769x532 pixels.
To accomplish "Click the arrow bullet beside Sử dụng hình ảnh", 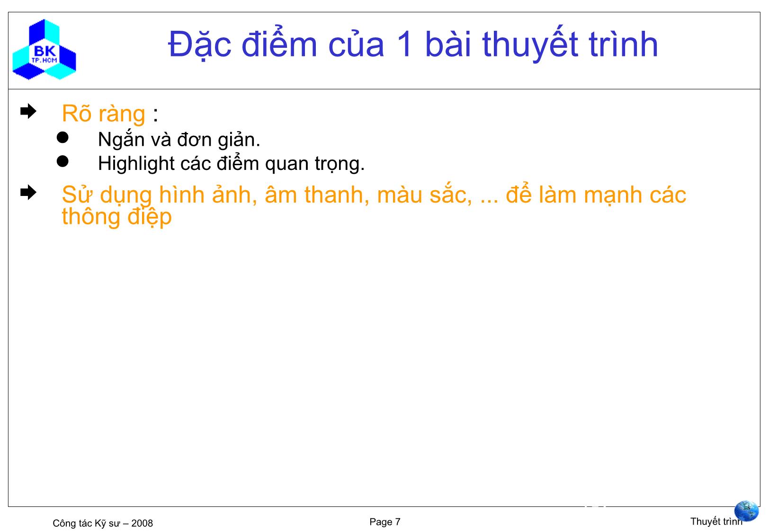I will point(28,193).
